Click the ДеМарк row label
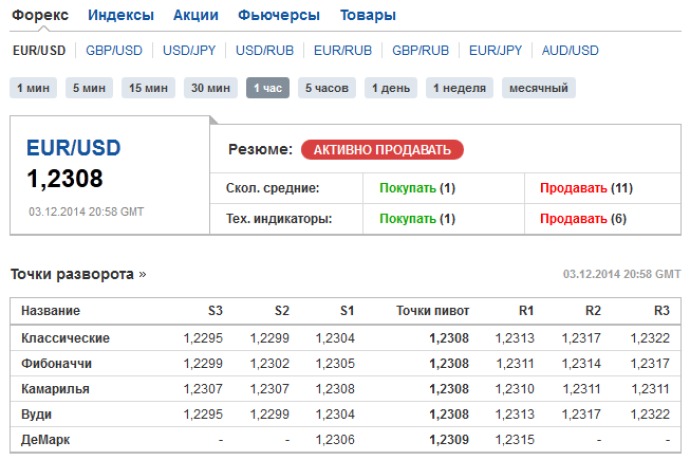Screen dimensions: 690x460 (45, 440)
